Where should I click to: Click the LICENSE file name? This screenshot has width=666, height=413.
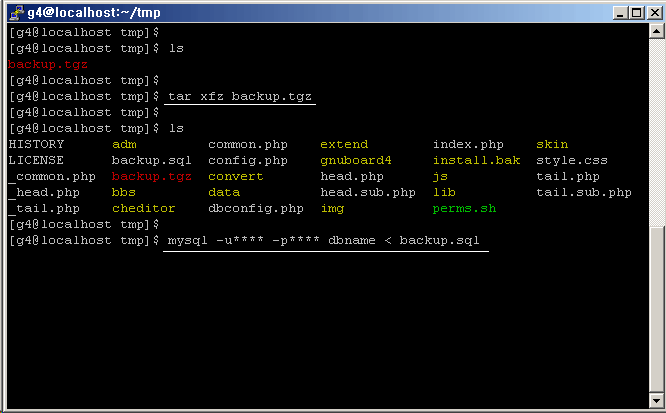(36, 161)
